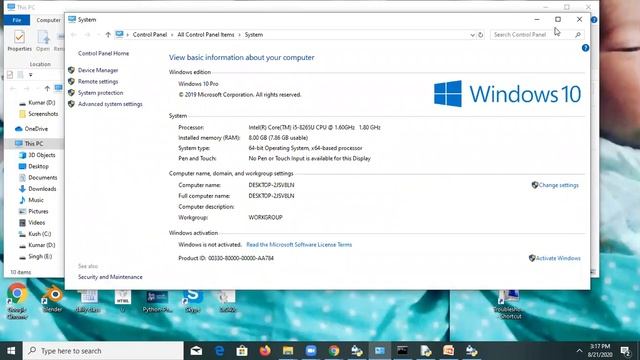Image resolution: width=640 pixels, height=360 pixels.
Task: Open Microsoft Store from the taskbar
Action: 242,351
